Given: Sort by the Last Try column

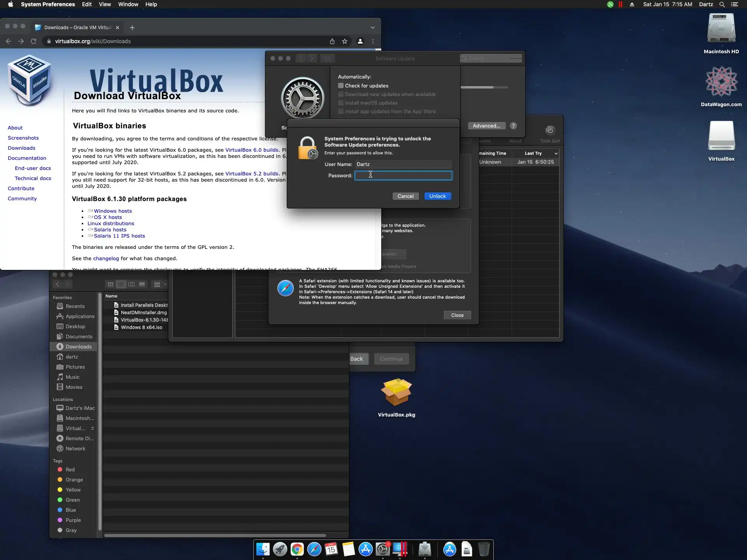Looking at the screenshot, I should [533, 153].
